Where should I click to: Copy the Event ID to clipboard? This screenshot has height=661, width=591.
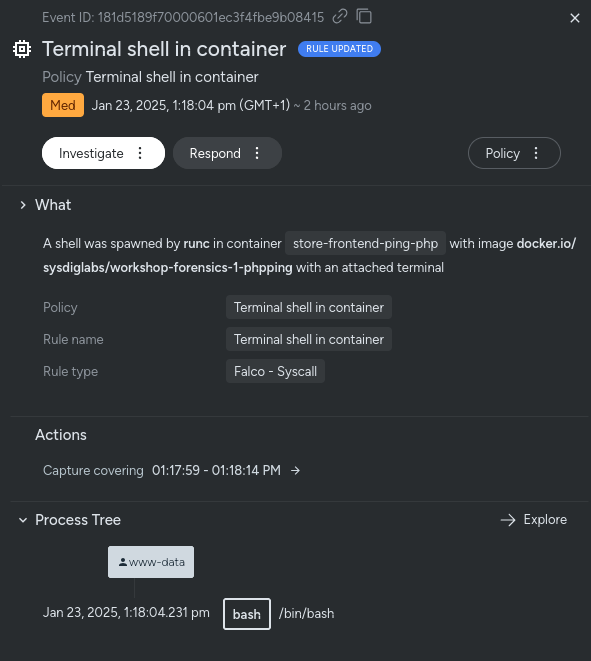point(364,17)
